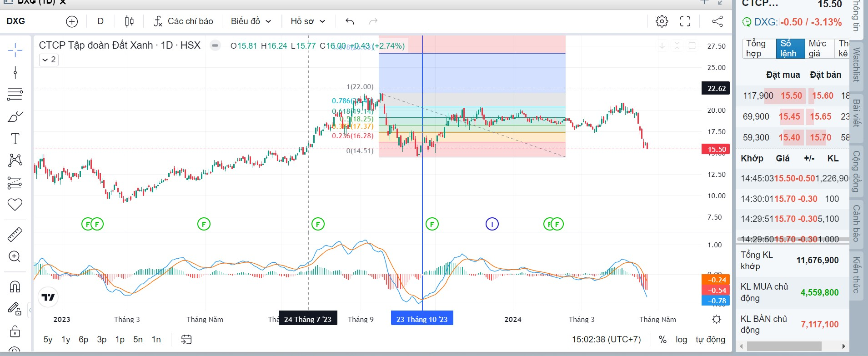The height and width of the screenshot is (356, 868).
Task: Open the heart icon favorites tool
Action: tap(15, 205)
